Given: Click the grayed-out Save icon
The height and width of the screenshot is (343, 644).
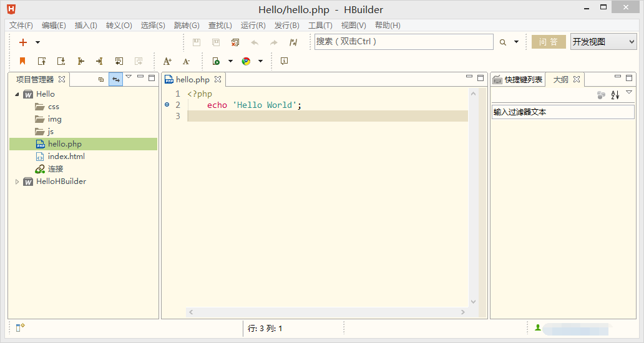Looking at the screenshot, I should (x=197, y=42).
